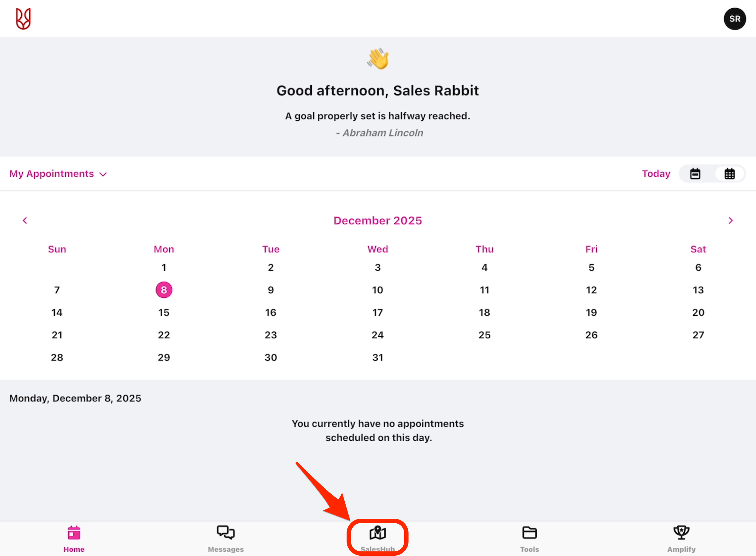Click the December 2025 month title

click(x=378, y=220)
